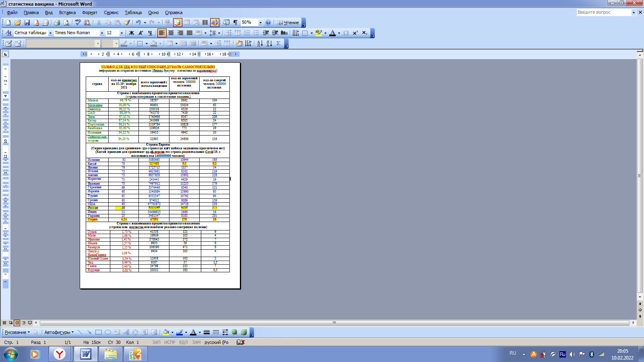Toggle center alignment

coord(171,33)
